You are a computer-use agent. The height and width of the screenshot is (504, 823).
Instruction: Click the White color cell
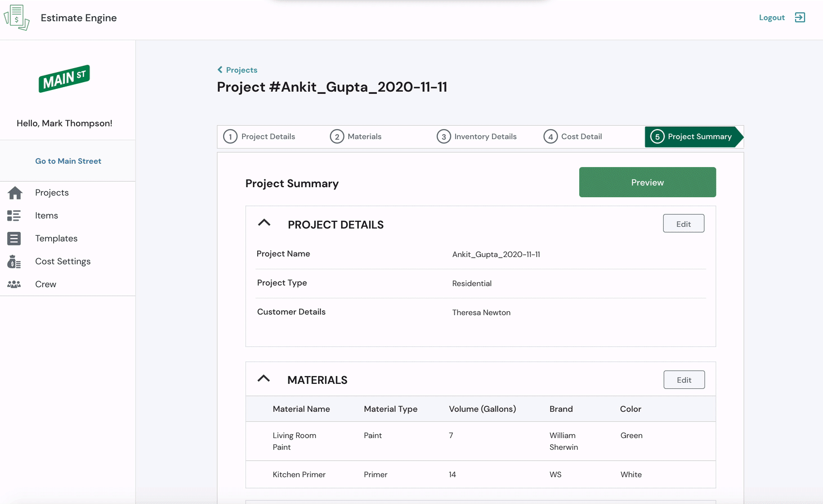631,474
